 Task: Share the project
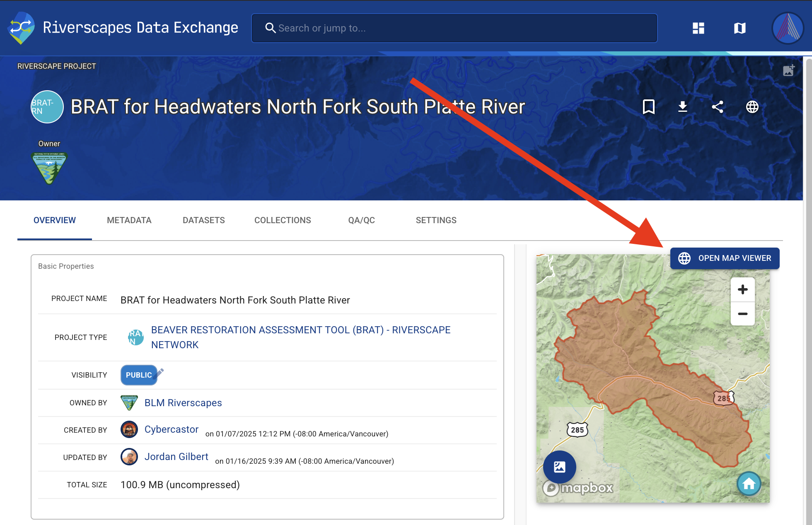(718, 107)
